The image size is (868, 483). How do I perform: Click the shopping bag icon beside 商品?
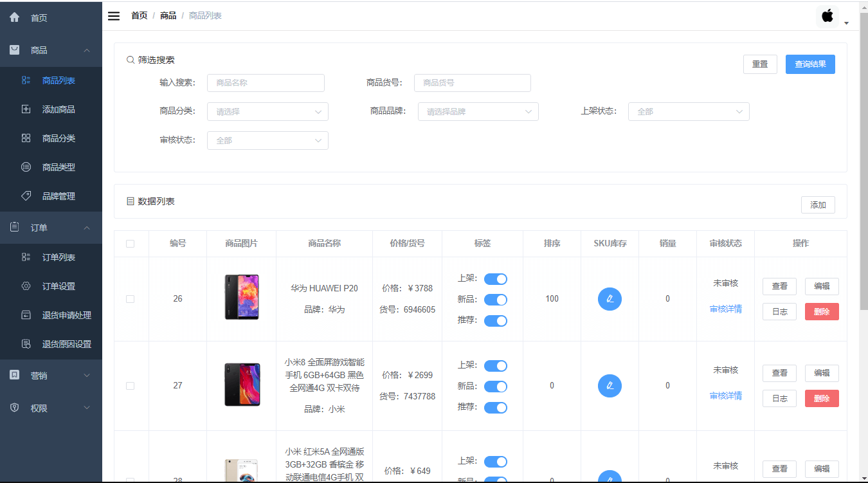tap(15, 50)
